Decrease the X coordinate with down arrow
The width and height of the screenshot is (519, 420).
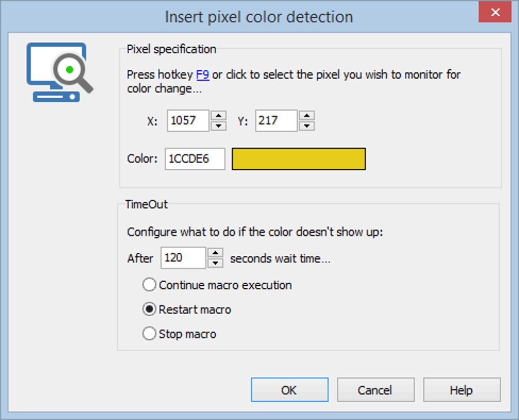[218, 126]
